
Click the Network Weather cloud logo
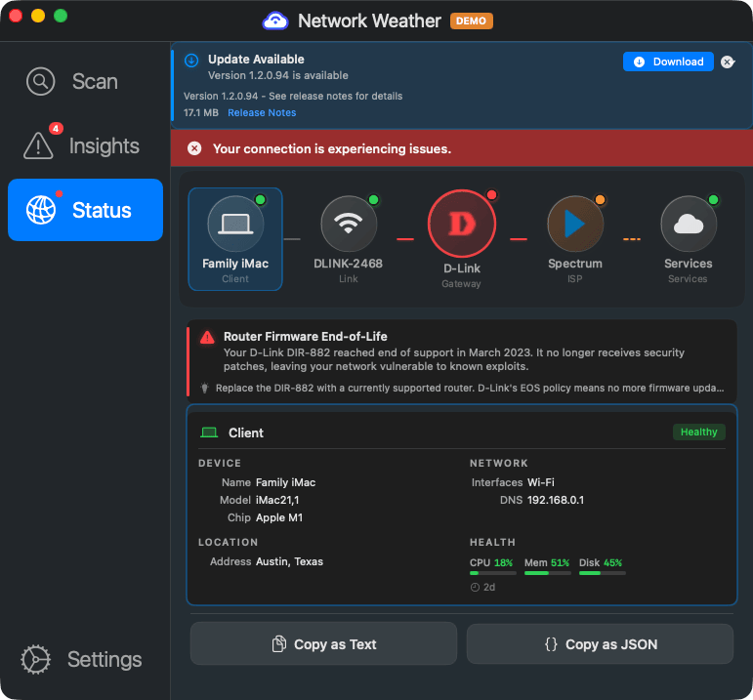tap(275, 21)
